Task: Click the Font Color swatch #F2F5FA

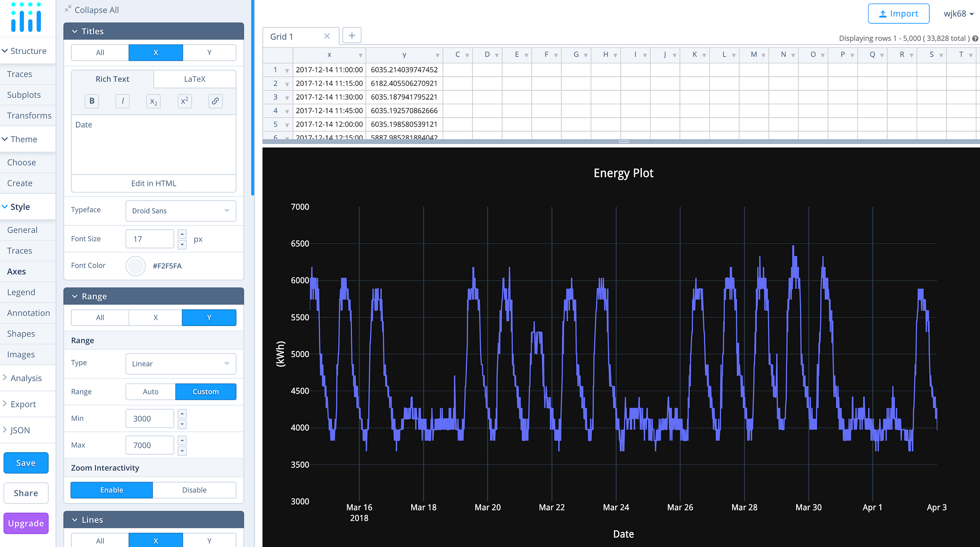Action: 135,266
